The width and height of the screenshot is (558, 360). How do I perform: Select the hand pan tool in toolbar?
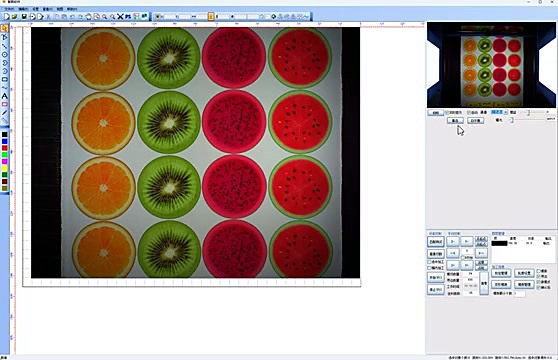coord(88,17)
